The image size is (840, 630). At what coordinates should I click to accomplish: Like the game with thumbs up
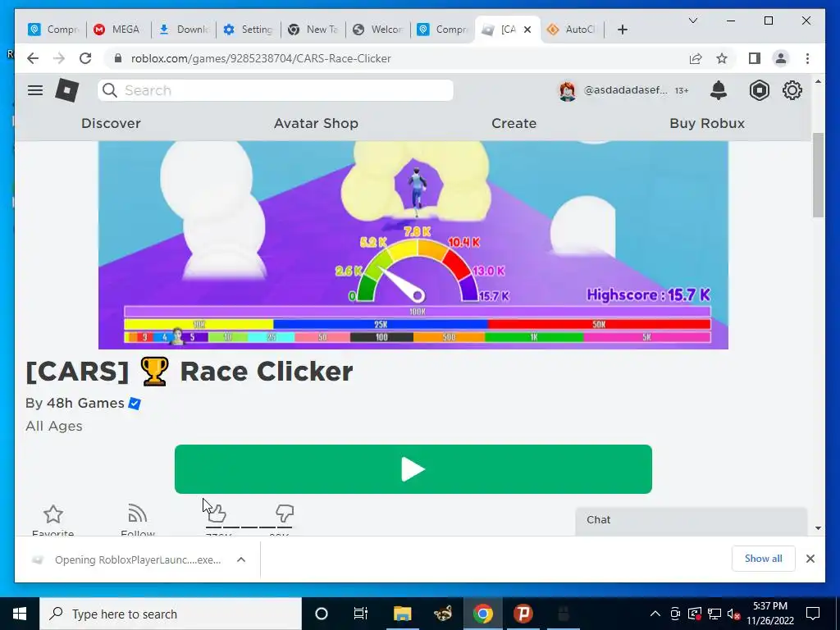click(217, 514)
